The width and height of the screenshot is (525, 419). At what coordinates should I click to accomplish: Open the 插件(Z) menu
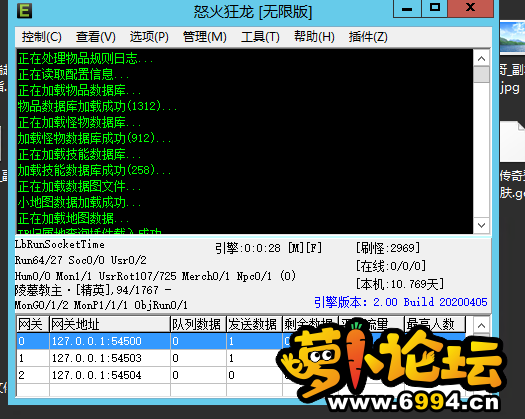coord(368,37)
